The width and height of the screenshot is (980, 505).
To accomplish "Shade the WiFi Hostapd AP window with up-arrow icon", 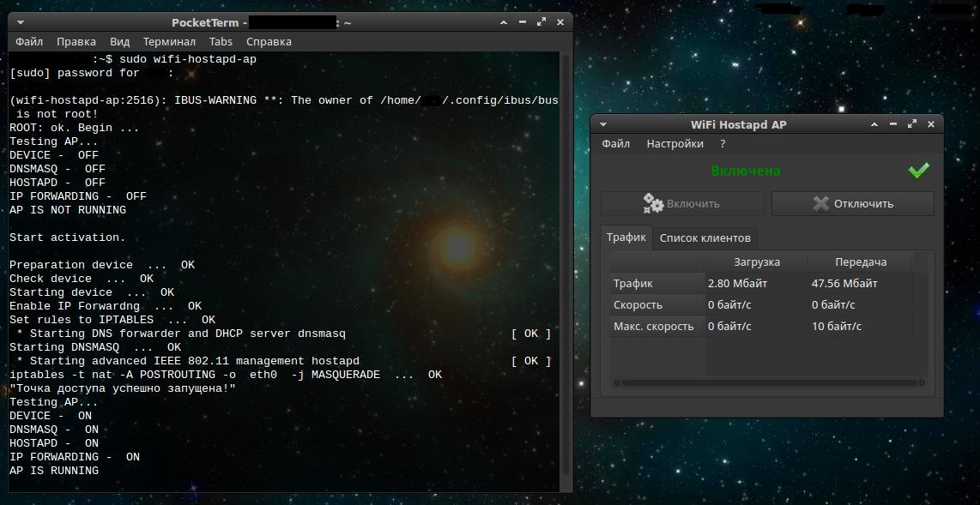I will coord(874,124).
